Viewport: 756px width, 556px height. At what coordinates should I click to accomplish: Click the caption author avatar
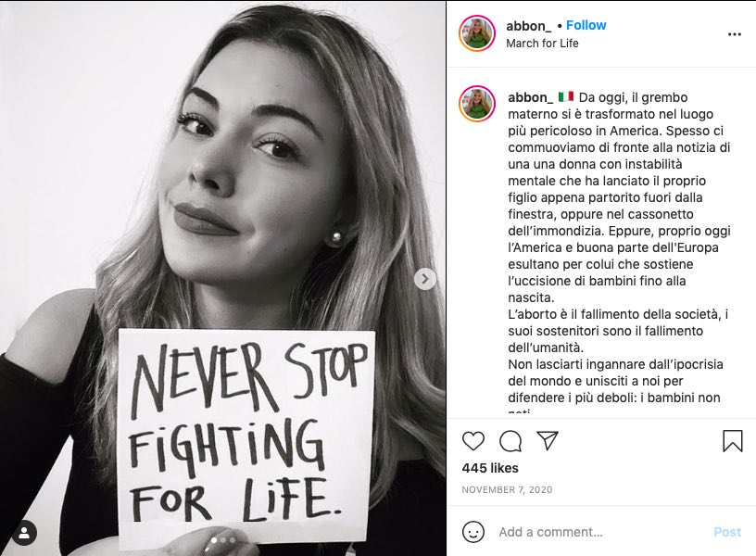477,104
